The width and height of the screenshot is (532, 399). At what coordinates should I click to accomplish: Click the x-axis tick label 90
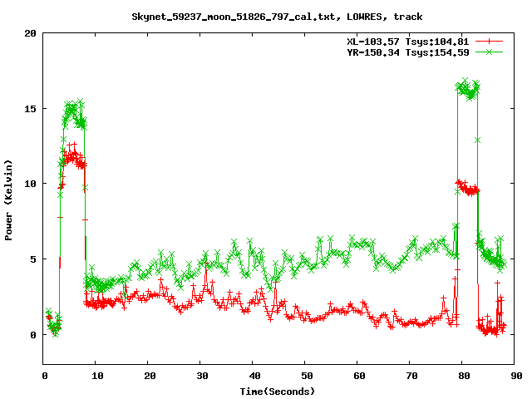516,376
